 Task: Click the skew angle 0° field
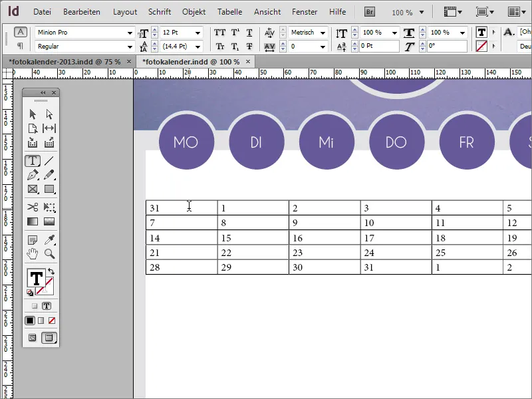pos(447,46)
